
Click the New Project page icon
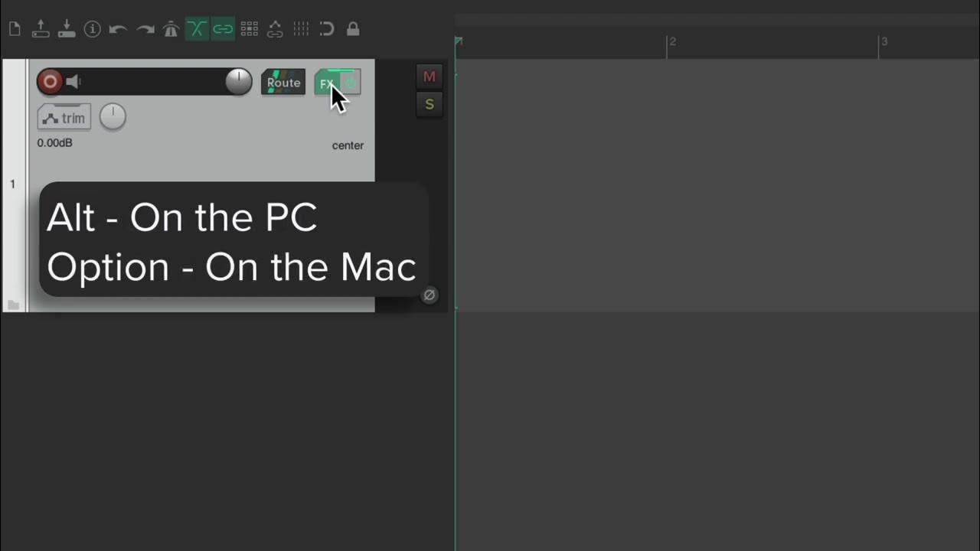(x=14, y=30)
